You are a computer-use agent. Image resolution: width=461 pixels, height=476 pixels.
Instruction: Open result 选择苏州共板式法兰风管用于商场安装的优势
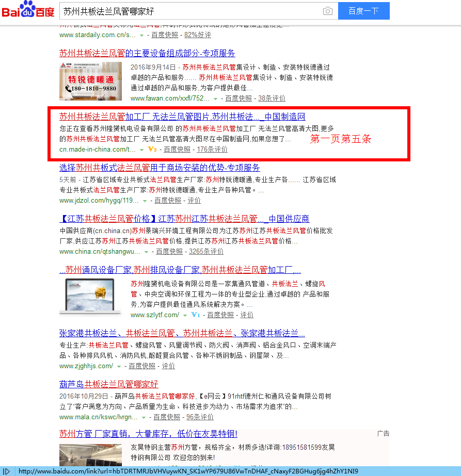(160, 168)
